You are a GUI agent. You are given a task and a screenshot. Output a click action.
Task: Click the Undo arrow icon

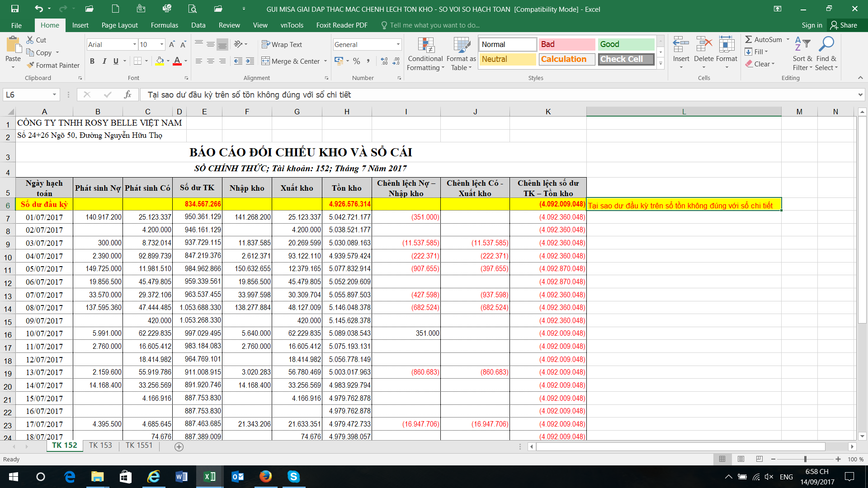[x=39, y=9]
